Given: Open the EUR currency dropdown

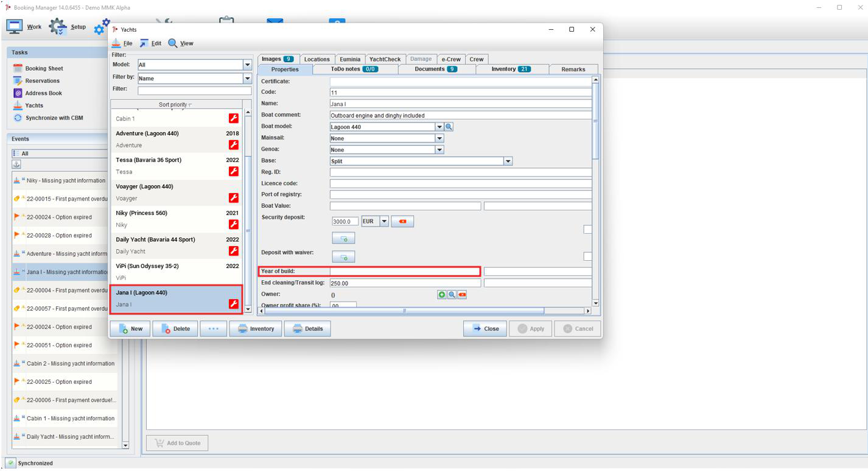Looking at the screenshot, I should coord(384,221).
